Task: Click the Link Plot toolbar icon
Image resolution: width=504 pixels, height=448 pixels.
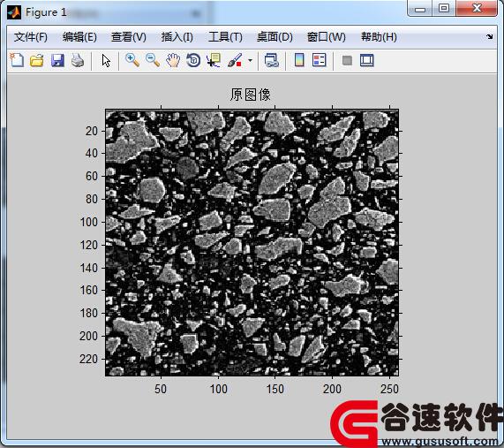Action: [272, 60]
